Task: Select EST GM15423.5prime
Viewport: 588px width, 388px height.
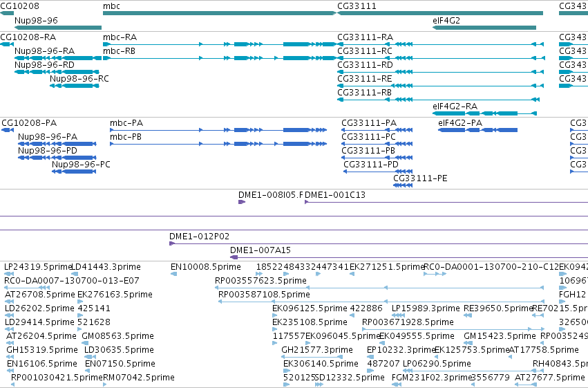Action: click(468, 343)
